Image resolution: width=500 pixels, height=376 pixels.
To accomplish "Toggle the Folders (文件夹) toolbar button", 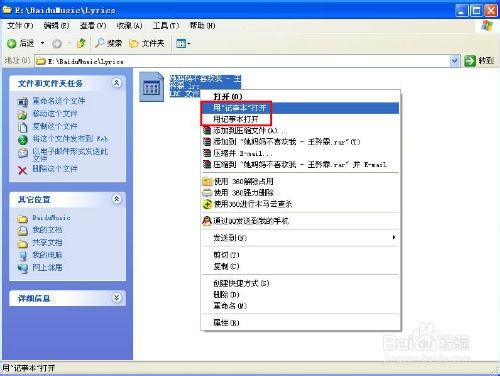I will [x=147, y=43].
